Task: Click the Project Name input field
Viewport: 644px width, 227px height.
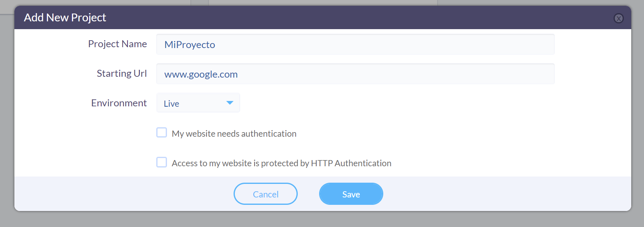Action: [355, 44]
